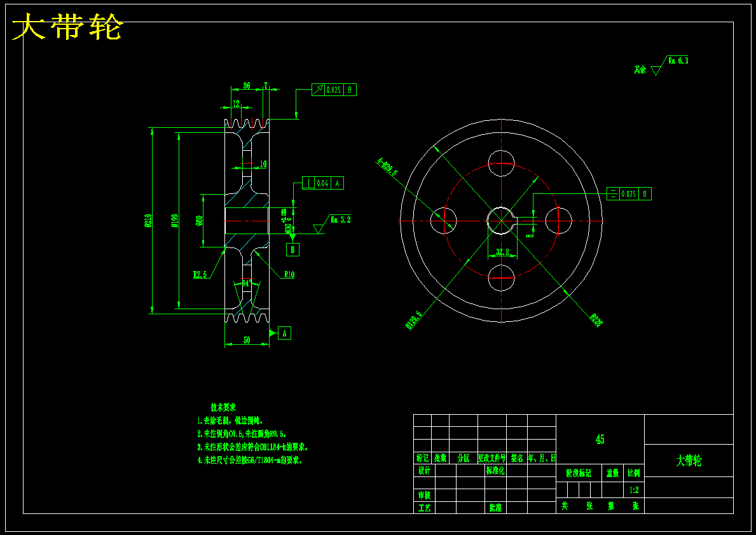Select the 其余 label near roughness symbol
The width and height of the screenshot is (756, 535).
[640, 70]
